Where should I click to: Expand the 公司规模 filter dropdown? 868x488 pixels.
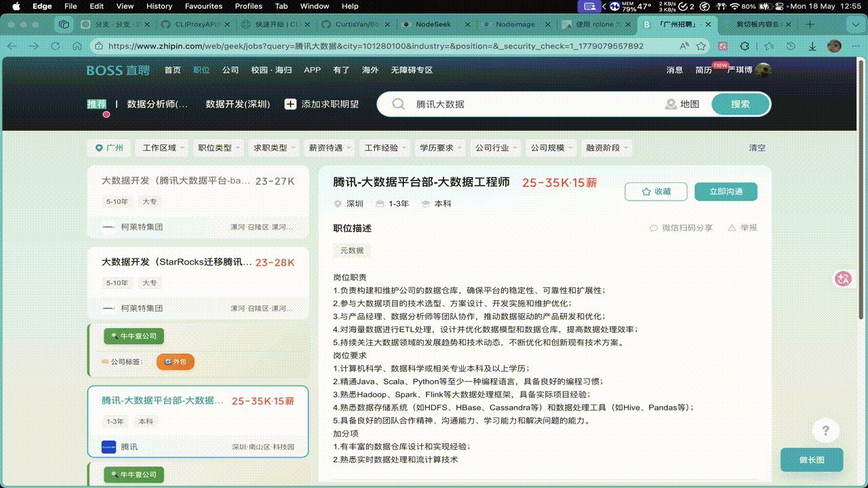coord(551,148)
